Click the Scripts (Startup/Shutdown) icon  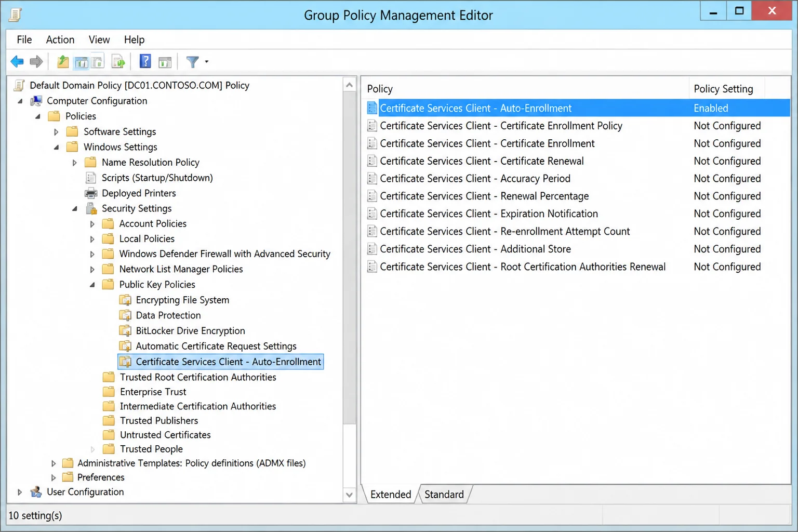click(91, 178)
